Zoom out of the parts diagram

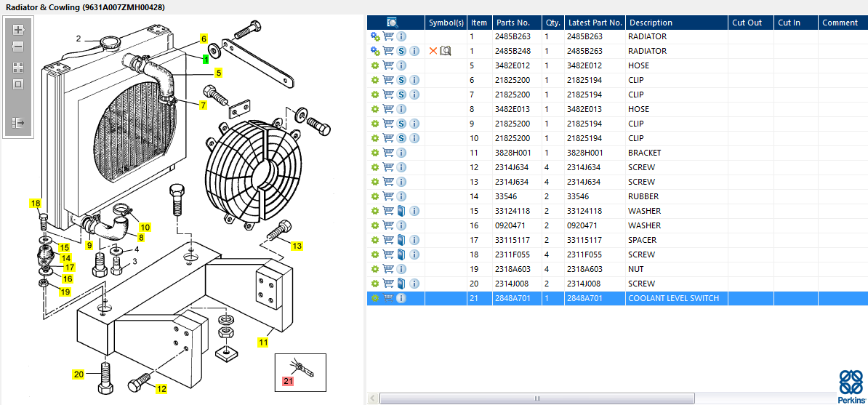click(19, 47)
